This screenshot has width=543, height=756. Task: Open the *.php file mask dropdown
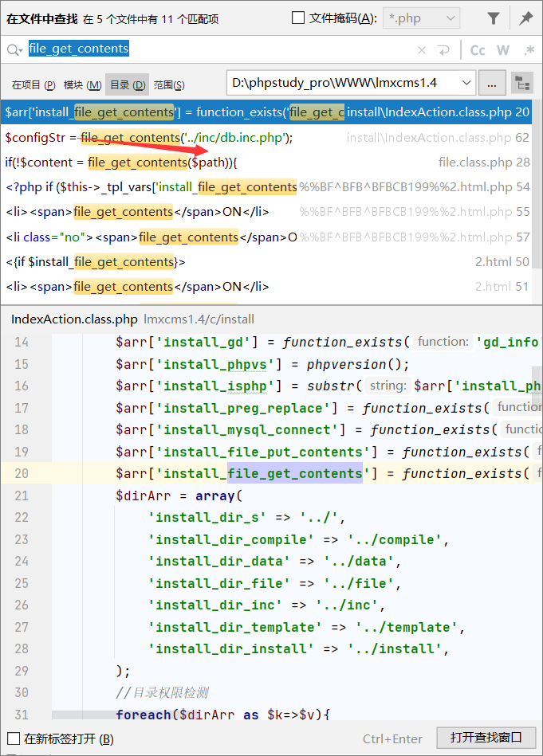(x=421, y=19)
